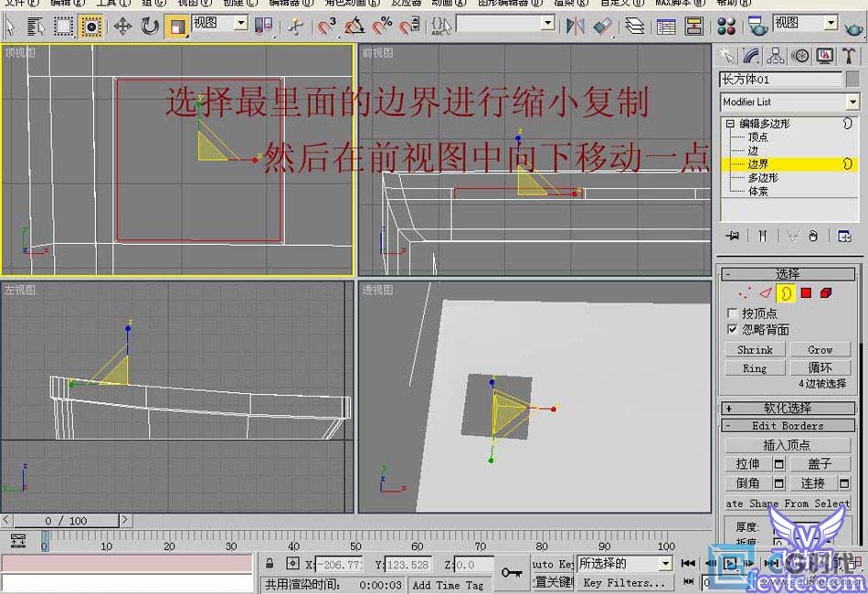Open 拉伸 extrude settings box
Image resolution: width=868 pixels, height=594 pixels.
click(778, 464)
